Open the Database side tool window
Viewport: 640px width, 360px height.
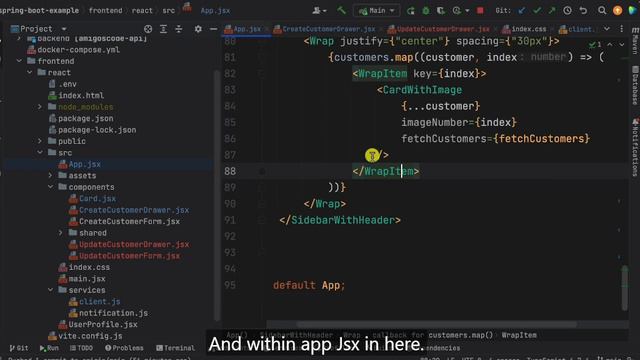coord(635,85)
